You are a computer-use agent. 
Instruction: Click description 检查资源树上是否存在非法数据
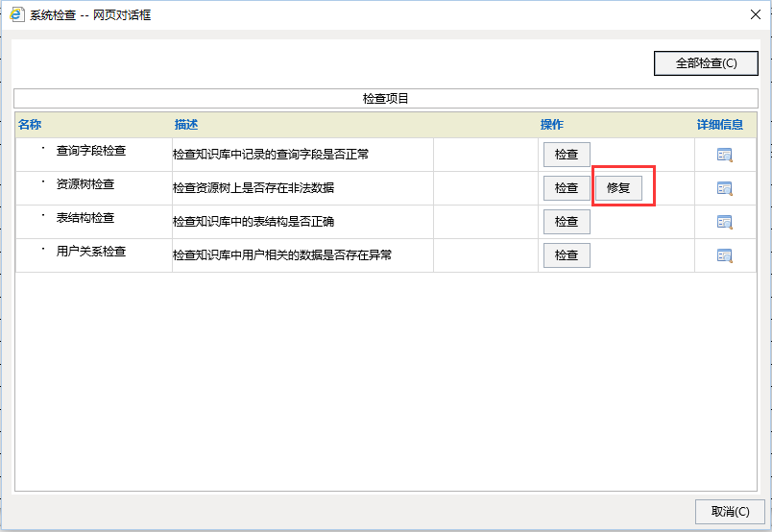point(253,188)
